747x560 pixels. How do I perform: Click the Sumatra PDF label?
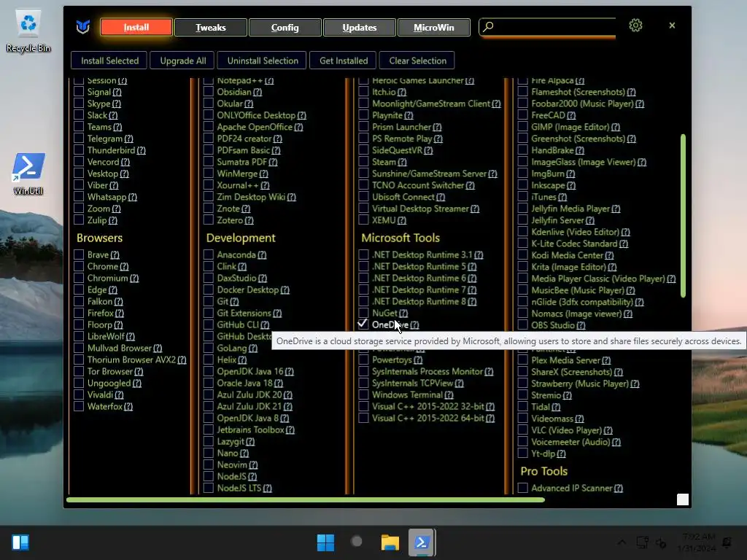241,162
